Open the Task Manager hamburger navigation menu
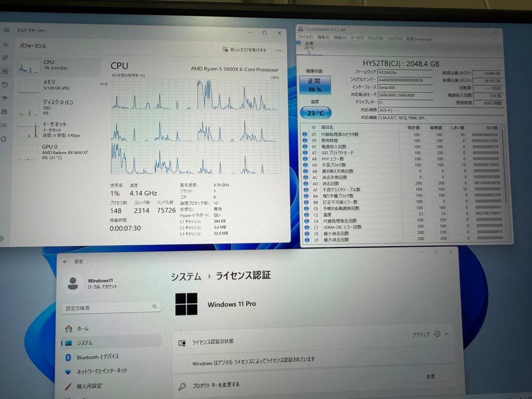Image resolution: width=532 pixels, height=399 pixels. coord(5,45)
